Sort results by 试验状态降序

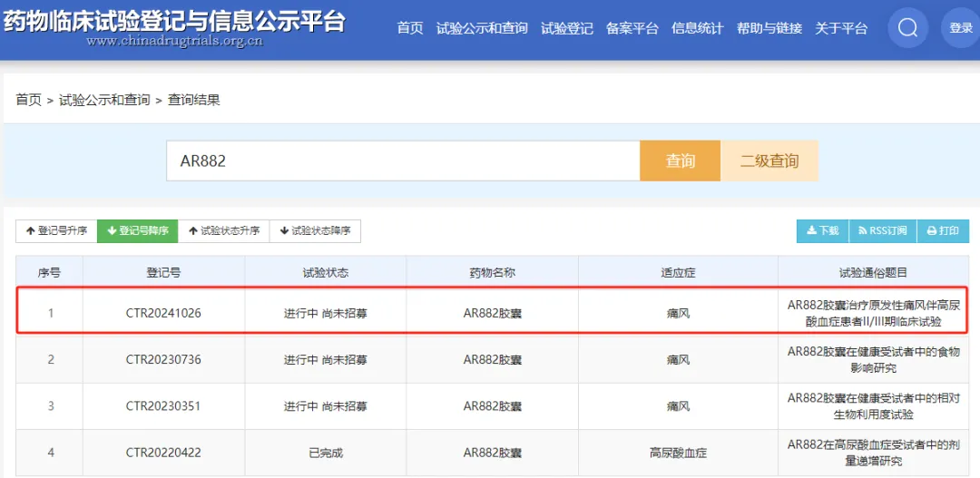click(x=315, y=231)
